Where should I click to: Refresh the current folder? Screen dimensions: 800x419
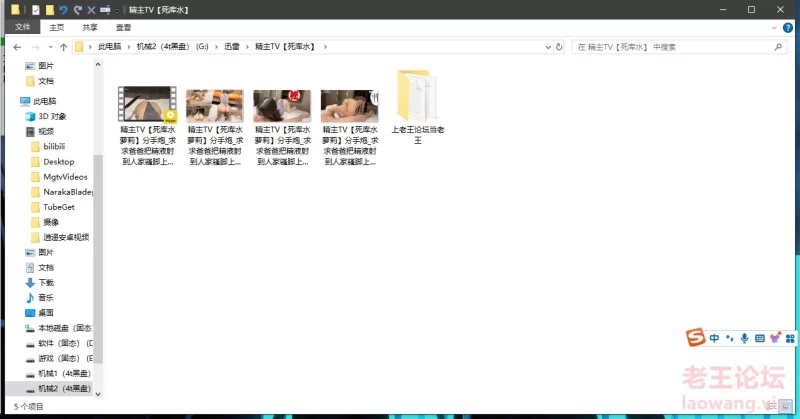point(559,47)
